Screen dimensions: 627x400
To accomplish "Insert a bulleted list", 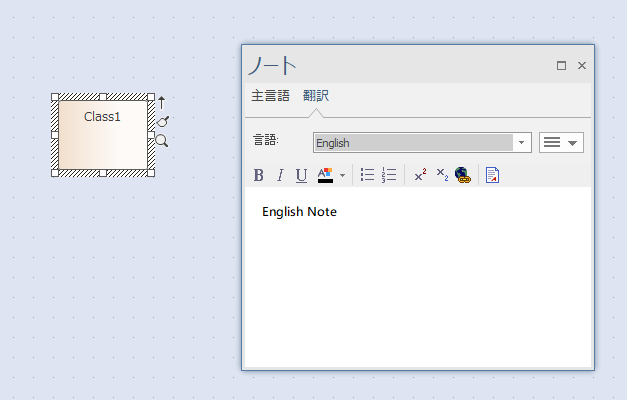I will (367, 175).
